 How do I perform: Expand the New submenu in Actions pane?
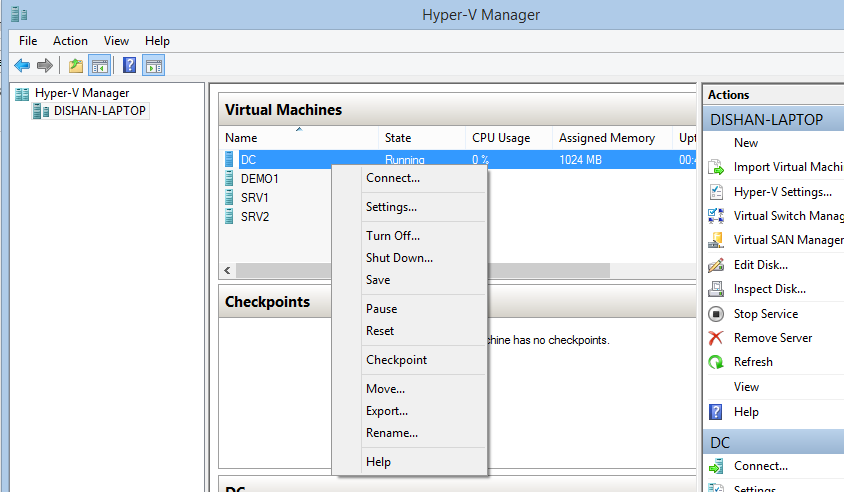pyautogui.click(x=746, y=143)
